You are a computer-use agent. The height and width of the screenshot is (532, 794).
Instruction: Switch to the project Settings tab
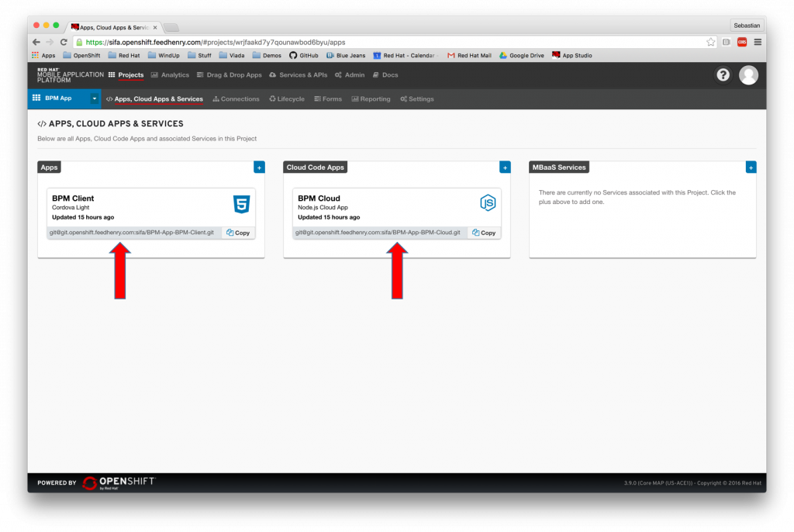pos(417,98)
